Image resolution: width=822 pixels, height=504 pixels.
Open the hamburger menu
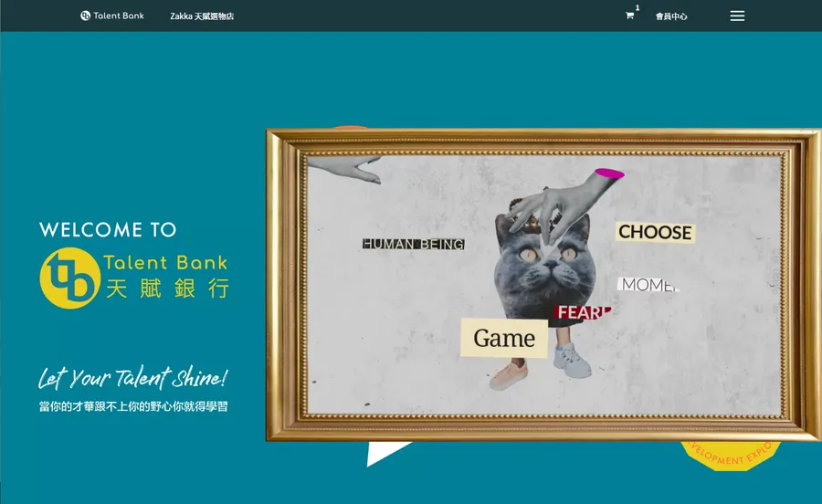point(737,16)
